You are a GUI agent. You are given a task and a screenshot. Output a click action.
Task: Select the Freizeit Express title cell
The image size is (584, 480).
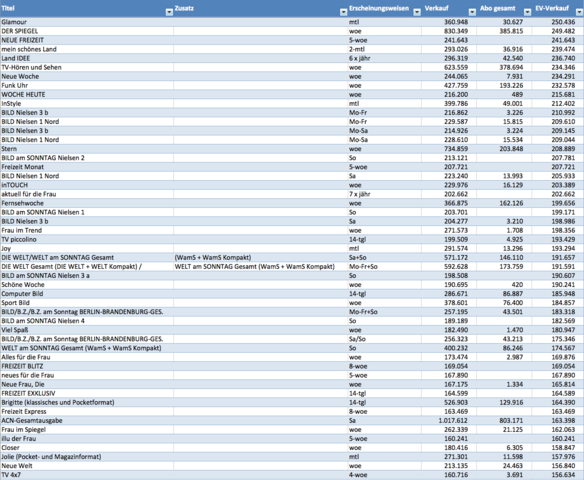pyautogui.click(x=87, y=411)
